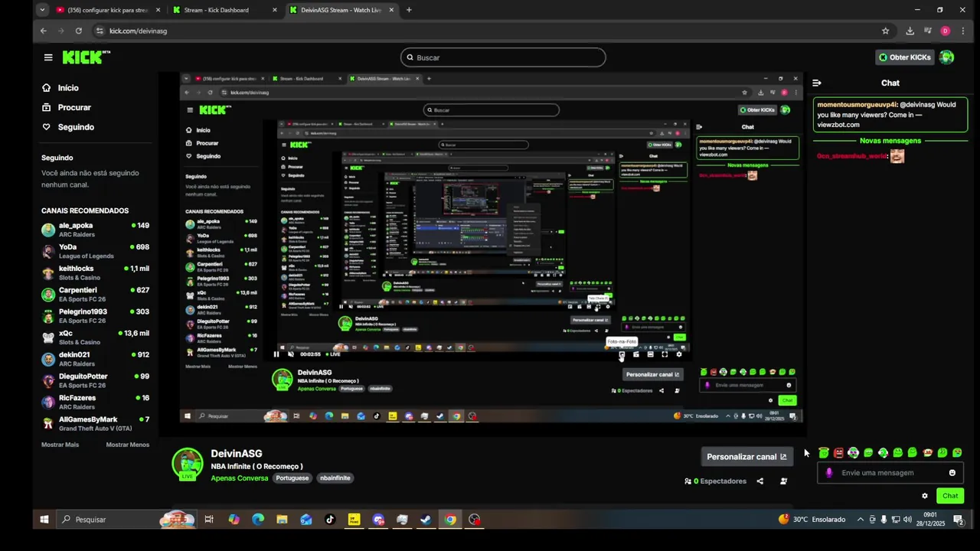Click the purple microphone icon in chat input
This screenshot has height=551, width=980.
tap(829, 473)
